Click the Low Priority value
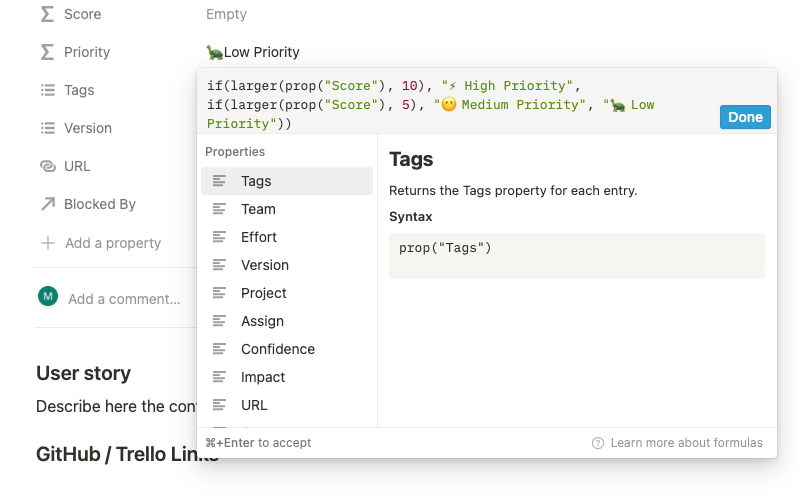 pos(253,52)
